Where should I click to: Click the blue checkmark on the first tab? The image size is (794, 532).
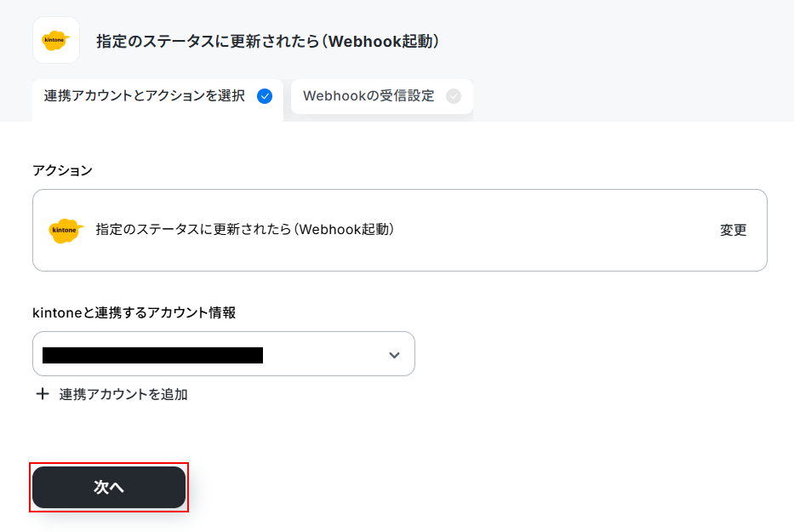click(x=265, y=95)
